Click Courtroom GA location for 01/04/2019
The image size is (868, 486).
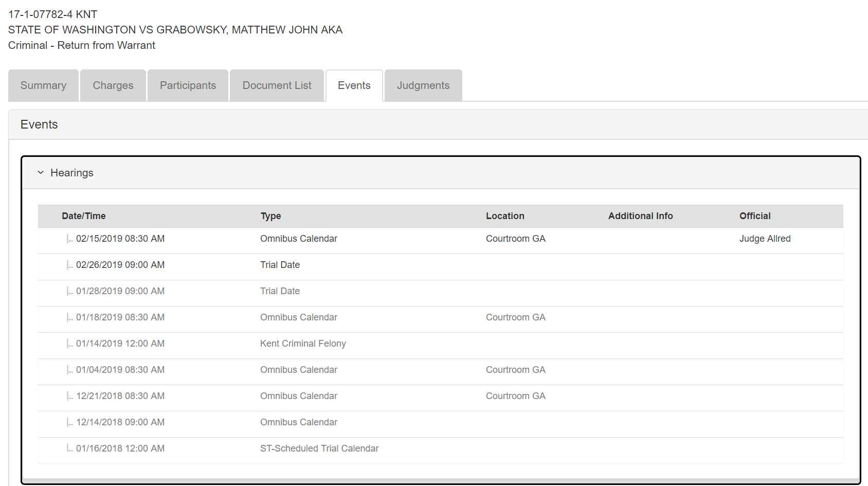[x=516, y=370]
